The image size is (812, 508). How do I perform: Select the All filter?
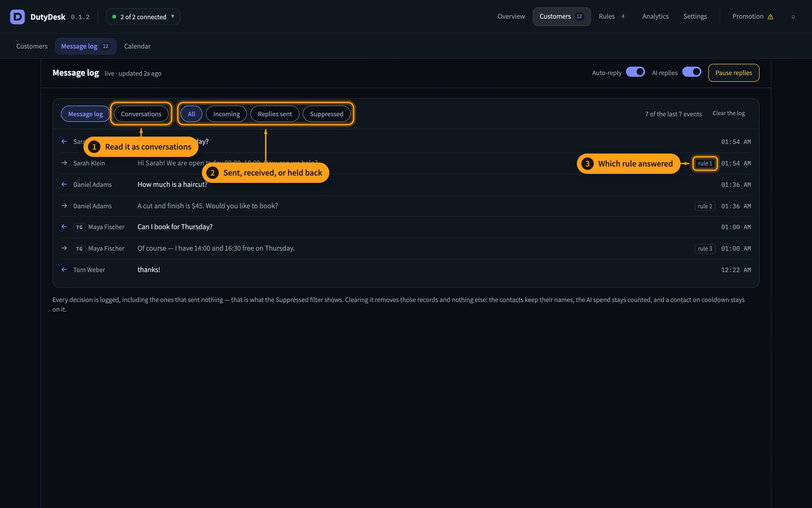pyautogui.click(x=191, y=114)
